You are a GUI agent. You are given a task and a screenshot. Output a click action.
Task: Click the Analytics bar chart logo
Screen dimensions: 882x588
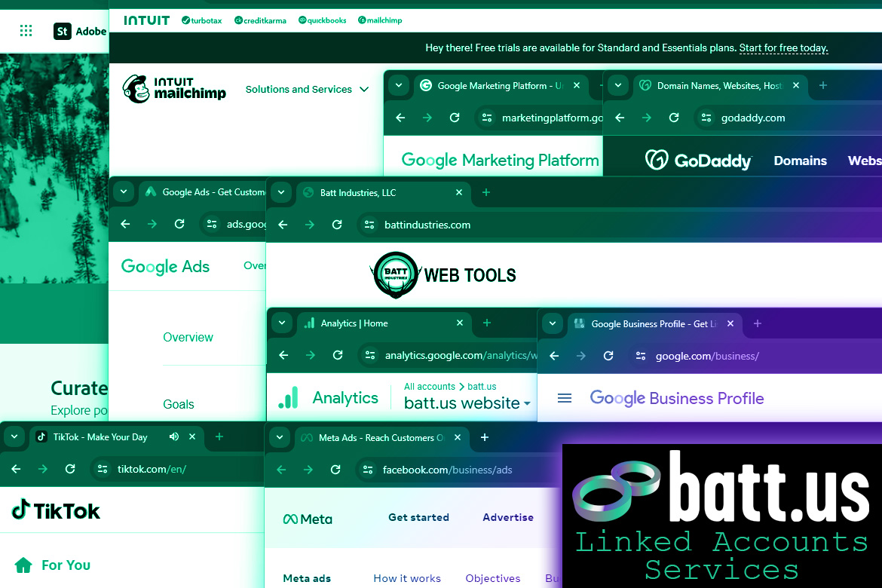click(289, 398)
